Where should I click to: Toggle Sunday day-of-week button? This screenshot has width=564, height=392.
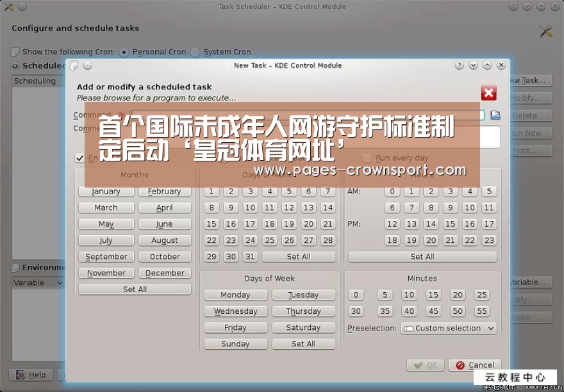point(236,344)
